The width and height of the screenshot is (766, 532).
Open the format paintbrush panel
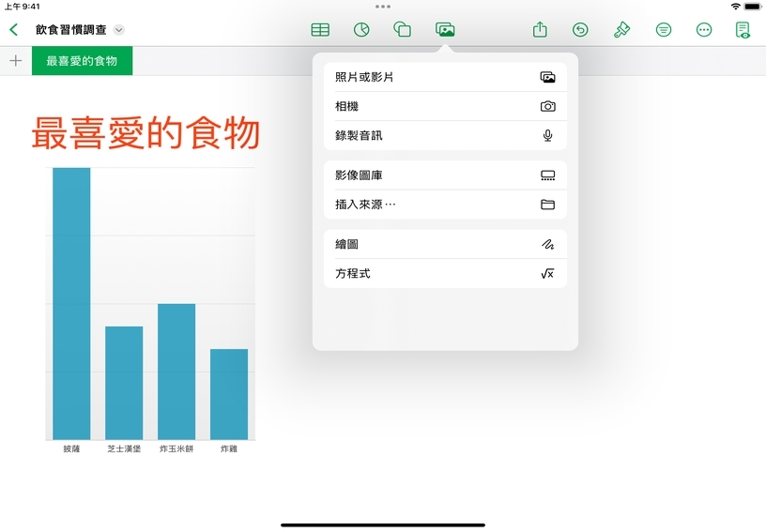click(621, 30)
